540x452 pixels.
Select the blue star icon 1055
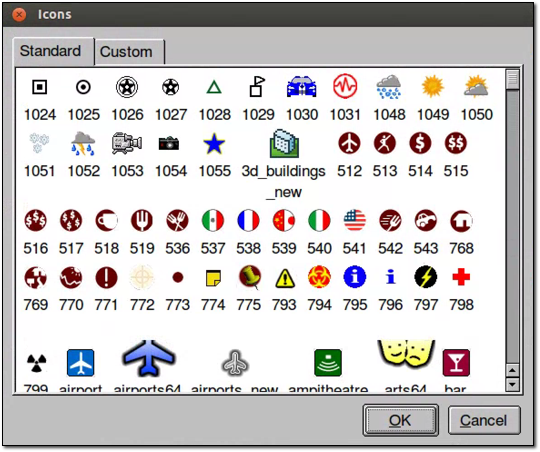tap(214, 143)
